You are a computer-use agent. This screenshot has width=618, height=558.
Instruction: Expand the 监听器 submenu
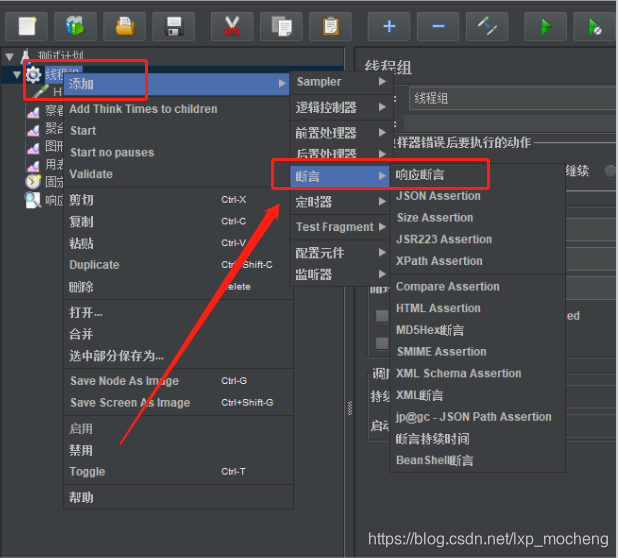(341, 274)
